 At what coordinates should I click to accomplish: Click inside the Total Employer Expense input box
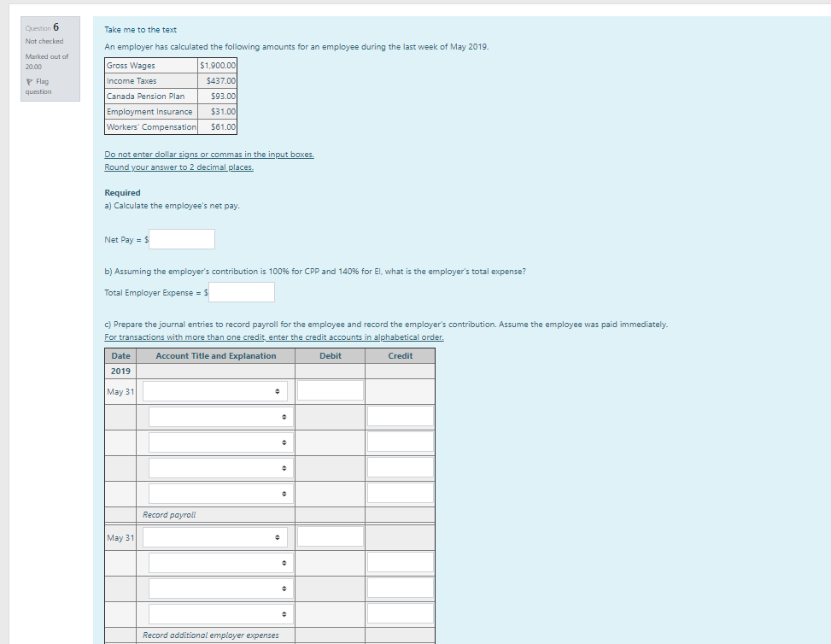(x=242, y=292)
